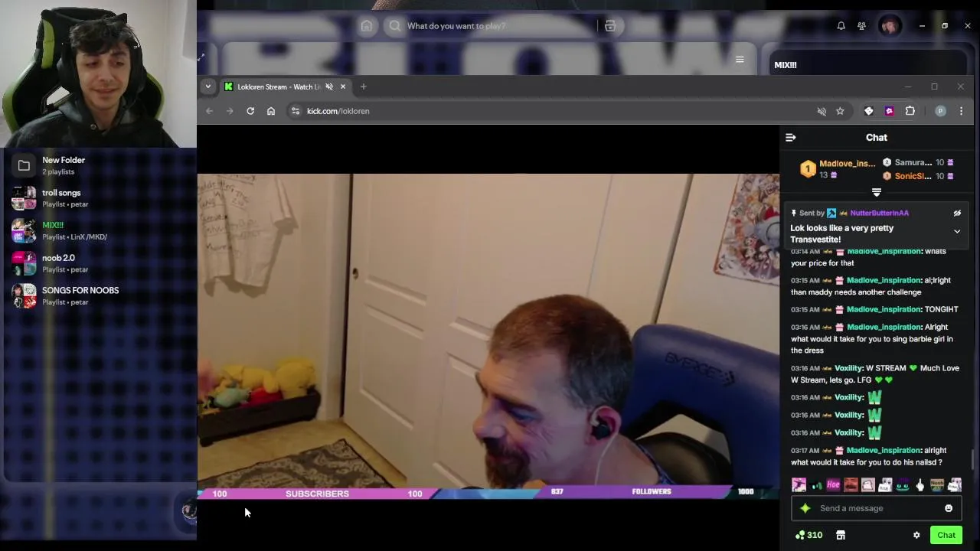The image size is (980, 551).
Task: Click the Send a message input
Action: tap(877, 508)
